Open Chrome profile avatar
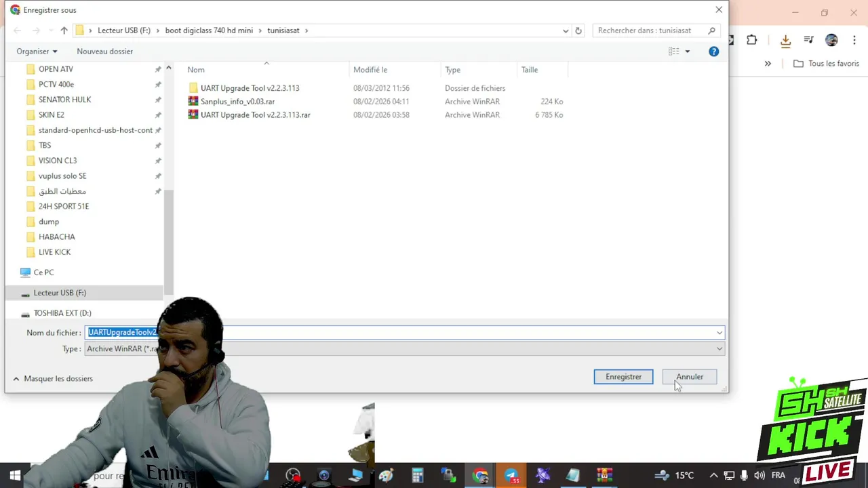 831,41
